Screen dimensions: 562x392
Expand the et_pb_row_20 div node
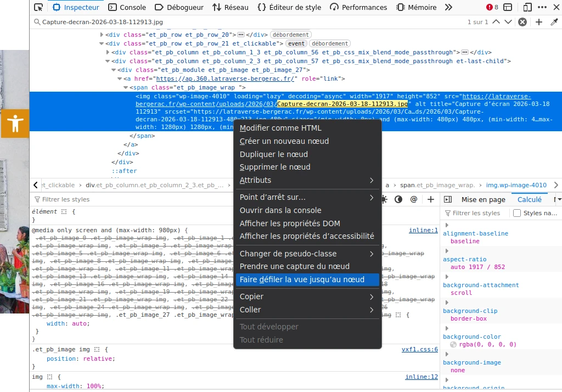click(102, 35)
